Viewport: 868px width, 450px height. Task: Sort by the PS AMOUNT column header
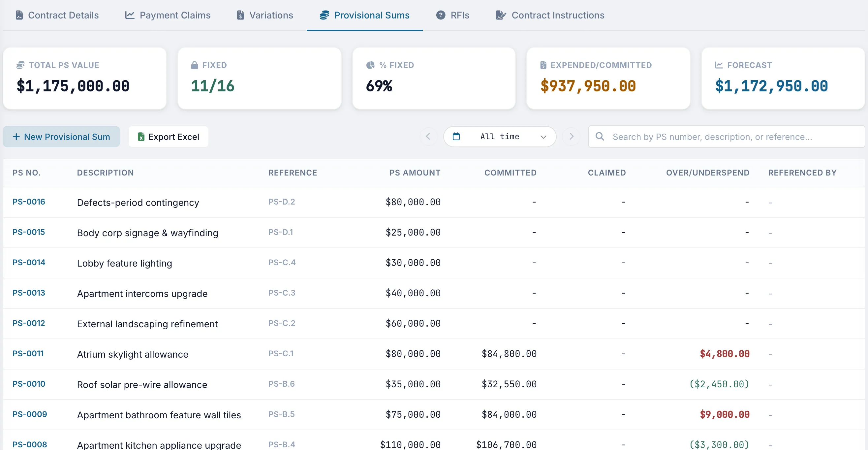[x=415, y=173]
